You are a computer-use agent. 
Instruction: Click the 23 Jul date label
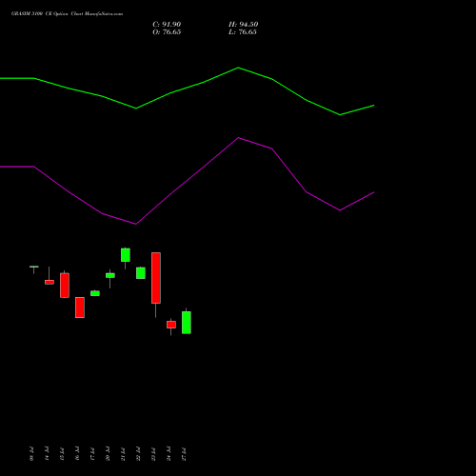click(153, 454)
